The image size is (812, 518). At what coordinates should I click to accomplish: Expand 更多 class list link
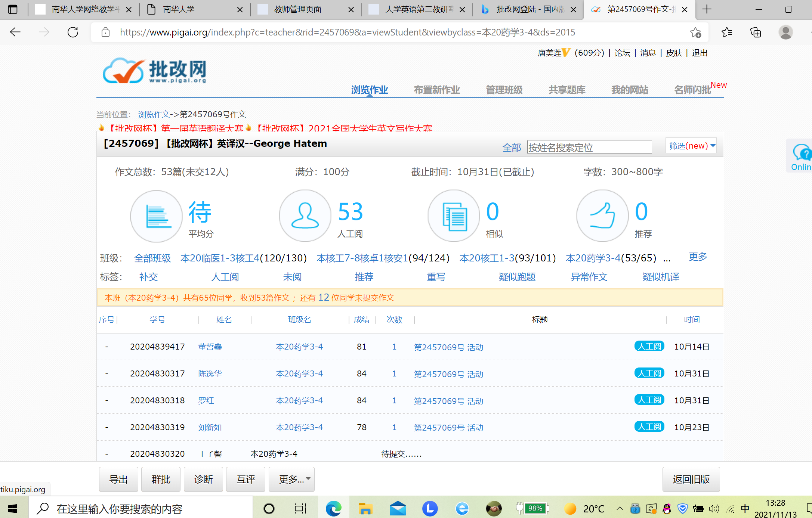coord(698,257)
